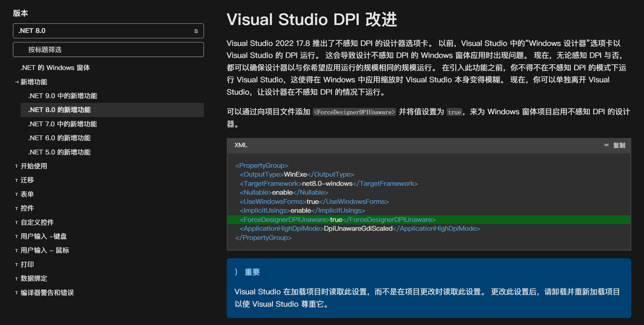Click the 版本 label
The height and width of the screenshot is (325, 644).
coord(21,13)
